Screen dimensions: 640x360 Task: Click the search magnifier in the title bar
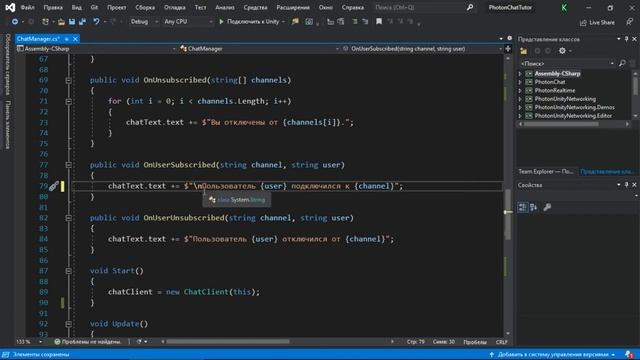point(470,7)
